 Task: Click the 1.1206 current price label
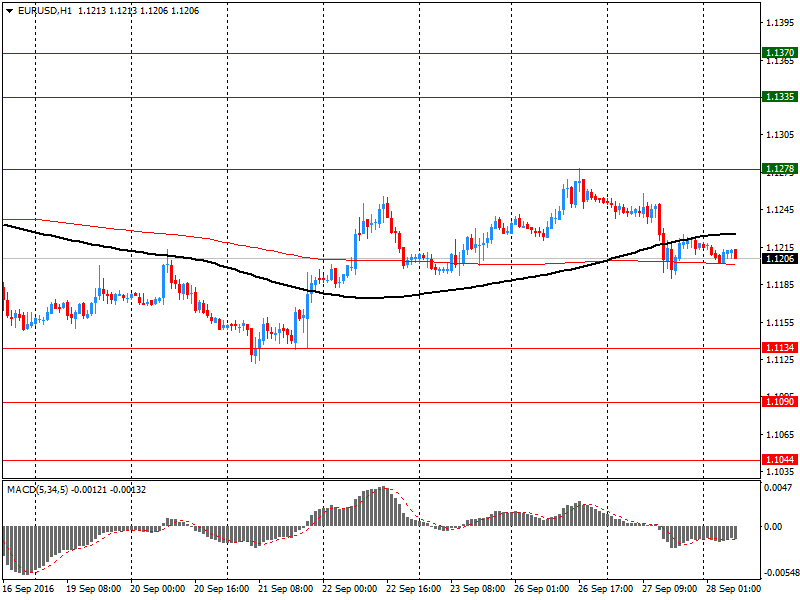point(779,259)
